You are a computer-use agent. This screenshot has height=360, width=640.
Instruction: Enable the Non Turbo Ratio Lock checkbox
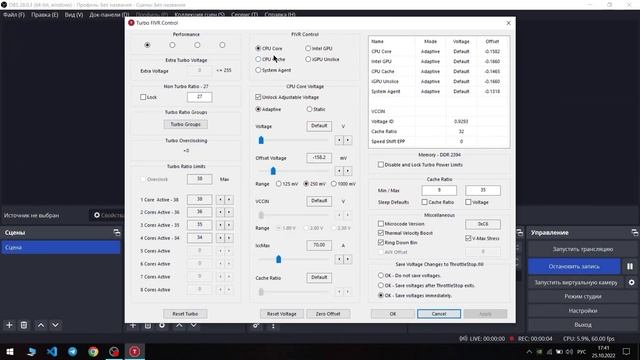[143, 97]
